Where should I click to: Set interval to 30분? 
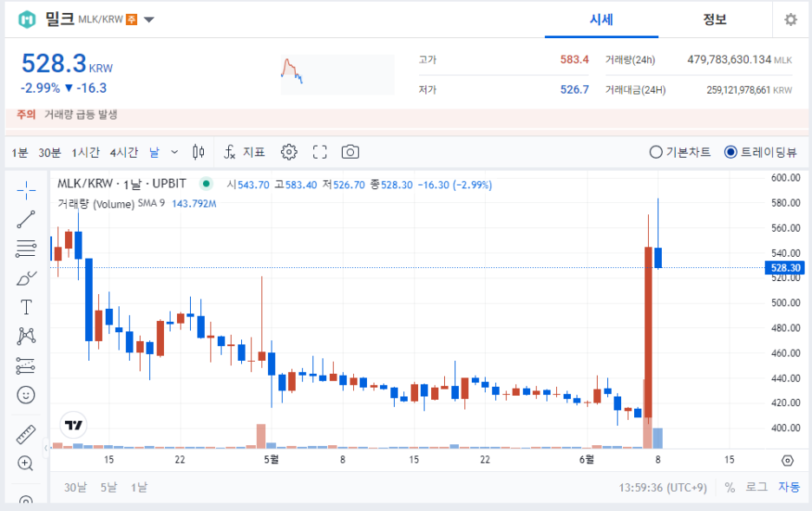(x=49, y=153)
